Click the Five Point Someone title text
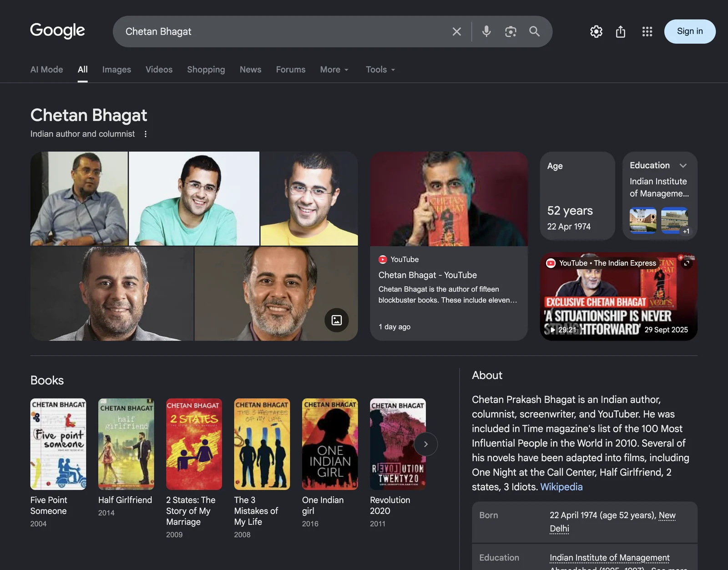The width and height of the screenshot is (728, 570). pos(49,505)
